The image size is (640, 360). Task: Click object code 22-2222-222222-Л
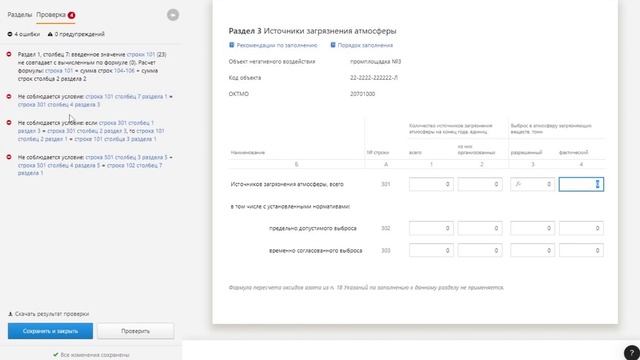click(x=374, y=78)
